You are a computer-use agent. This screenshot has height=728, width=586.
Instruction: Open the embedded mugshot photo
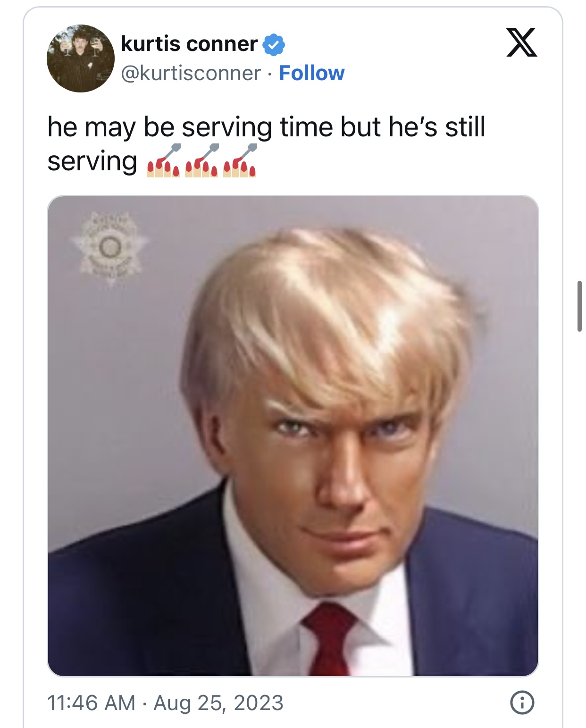(293, 435)
